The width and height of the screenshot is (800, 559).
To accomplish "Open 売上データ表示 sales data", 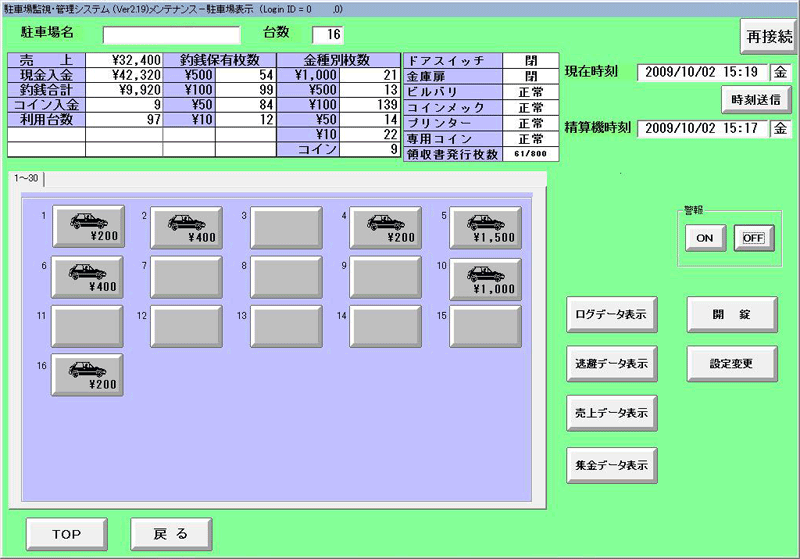I will coord(611,413).
